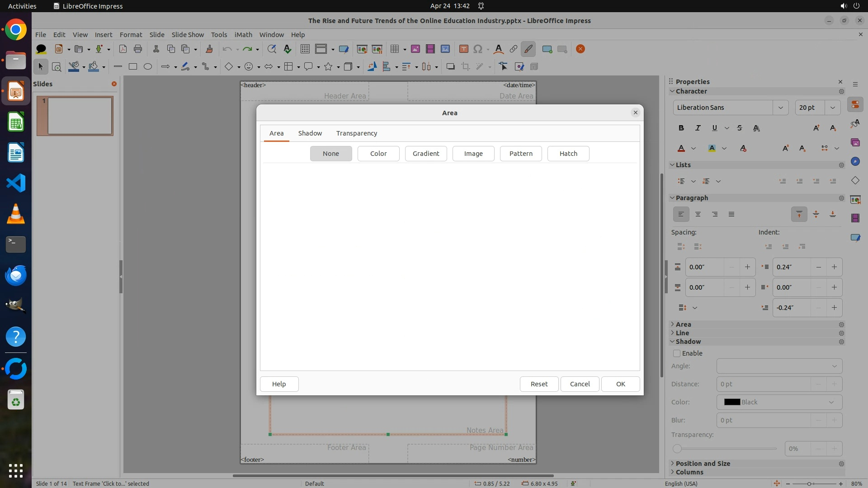Click the Italic formatting icon
This screenshot has width=868, height=488.
pyautogui.click(x=698, y=128)
